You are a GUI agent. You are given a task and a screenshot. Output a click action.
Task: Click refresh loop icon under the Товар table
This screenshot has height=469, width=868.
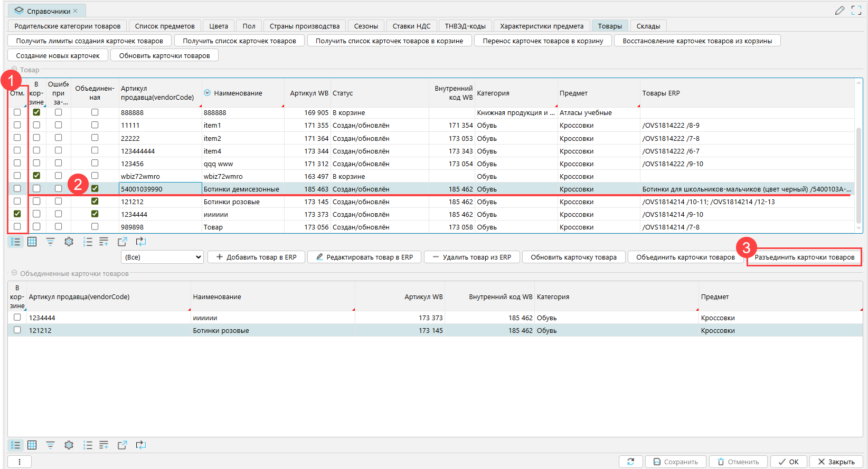tap(141, 242)
